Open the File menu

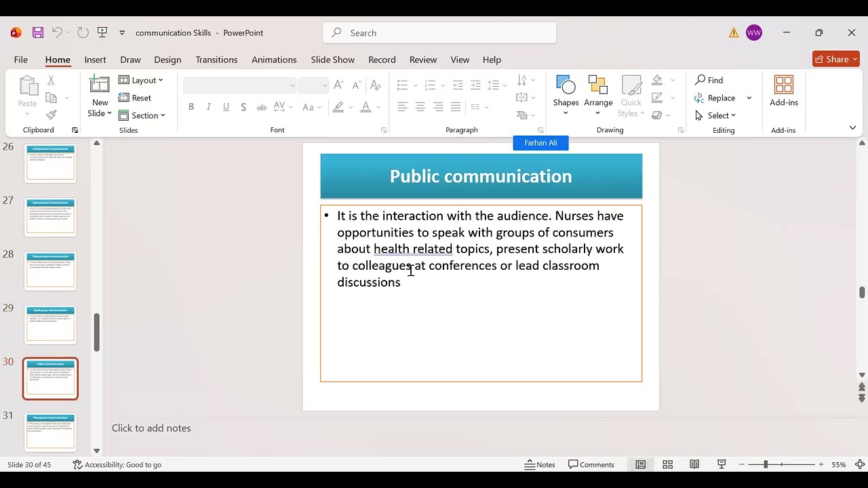(x=21, y=60)
